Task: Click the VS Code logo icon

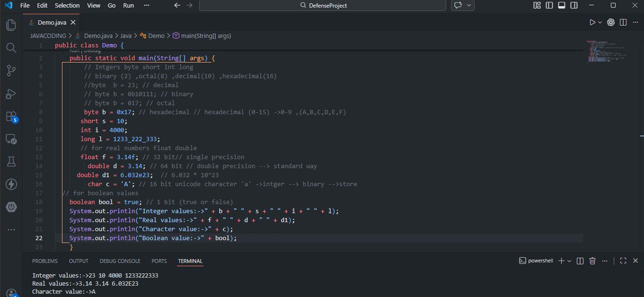Action: click(8, 5)
